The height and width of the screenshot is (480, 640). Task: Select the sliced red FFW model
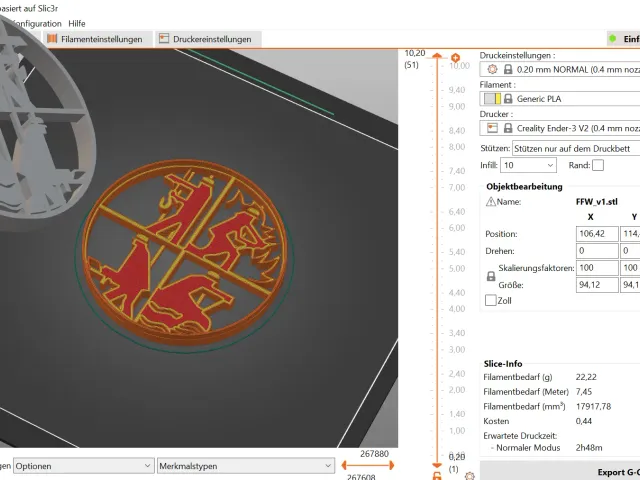(184, 253)
